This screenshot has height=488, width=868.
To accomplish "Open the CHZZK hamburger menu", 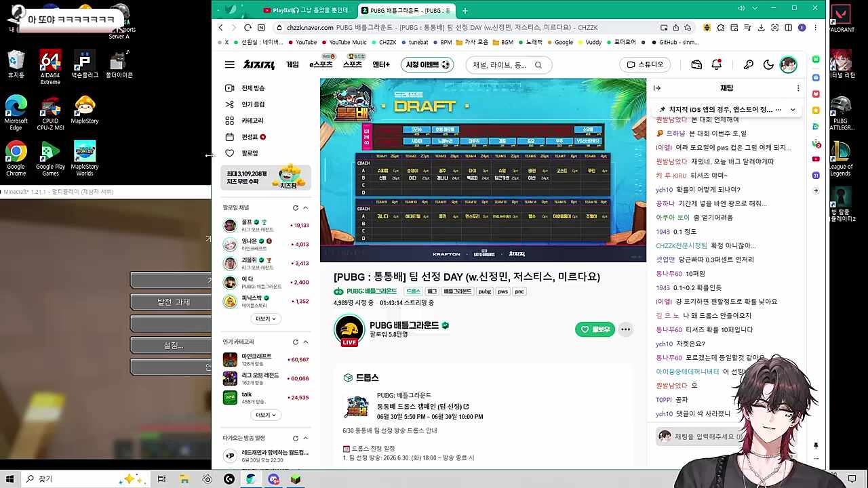I will 230,65.
